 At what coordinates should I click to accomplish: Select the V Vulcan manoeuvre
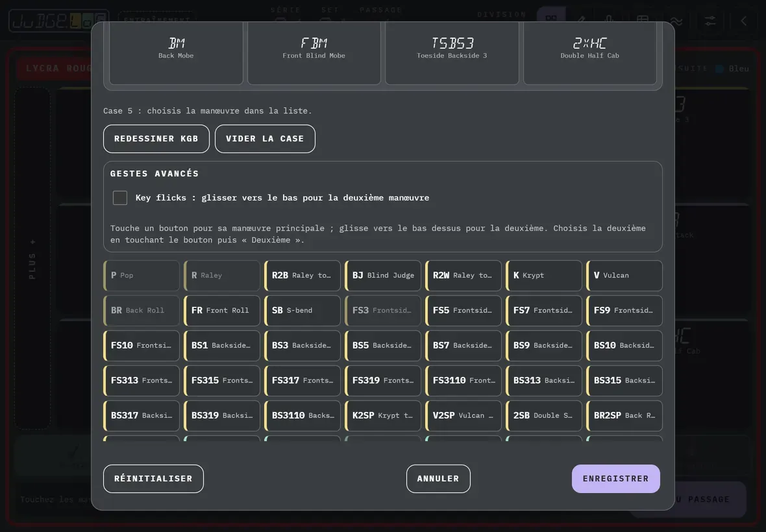[x=624, y=275]
